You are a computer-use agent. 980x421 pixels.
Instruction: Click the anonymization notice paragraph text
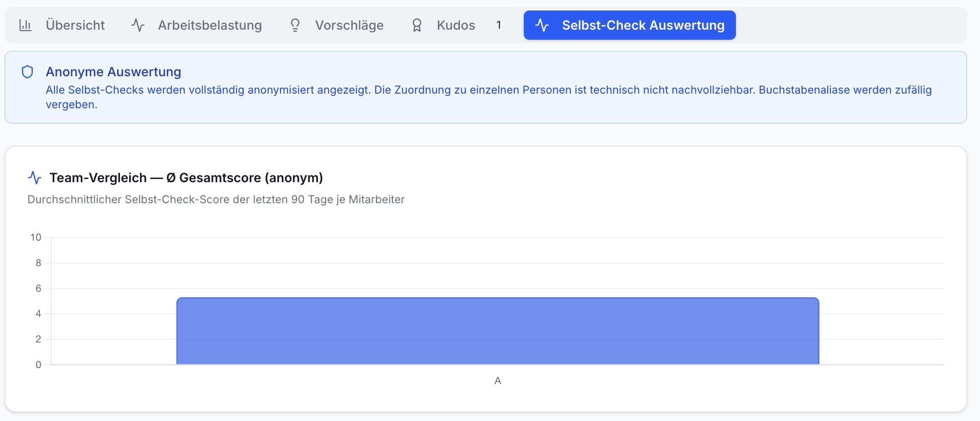click(489, 97)
